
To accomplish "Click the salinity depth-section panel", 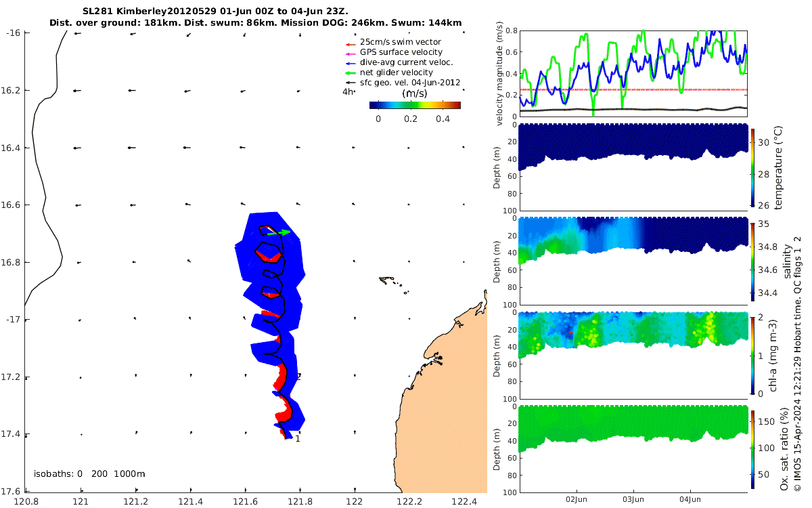I will pyautogui.click(x=633, y=261).
